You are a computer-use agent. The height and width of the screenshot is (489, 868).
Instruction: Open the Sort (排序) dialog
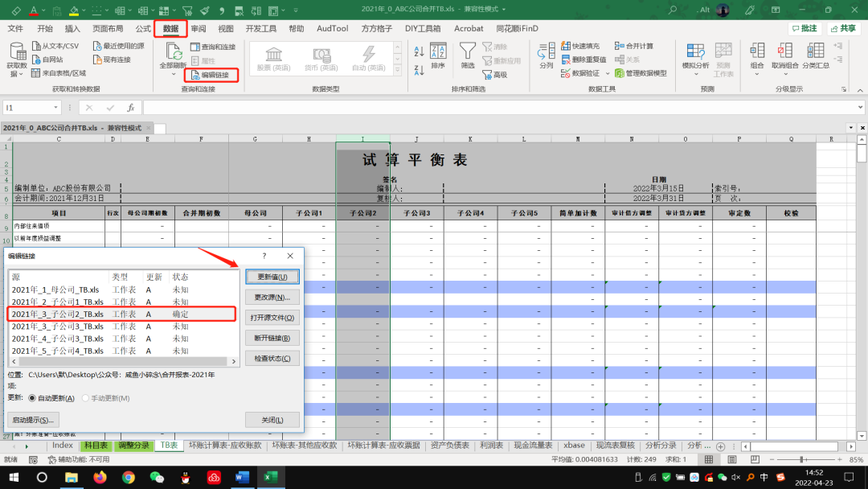pyautogui.click(x=438, y=55)
